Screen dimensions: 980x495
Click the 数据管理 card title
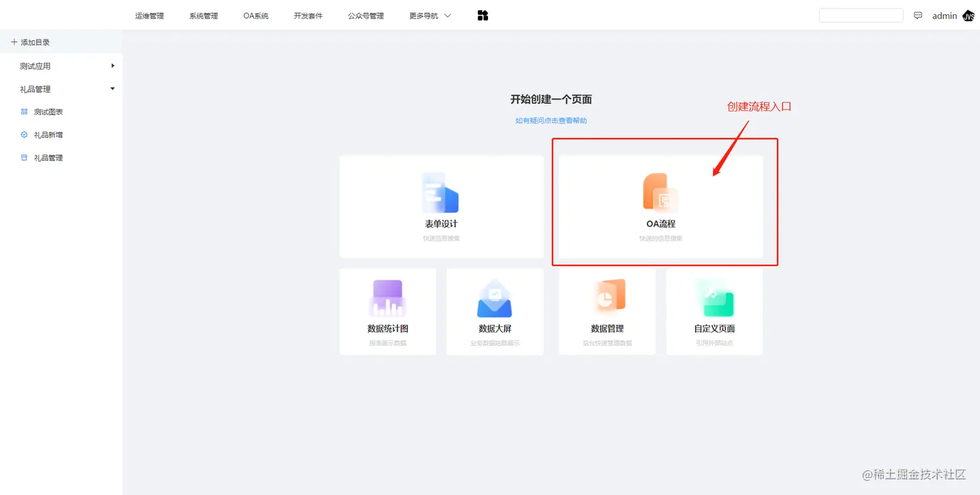tap(607, 328)
